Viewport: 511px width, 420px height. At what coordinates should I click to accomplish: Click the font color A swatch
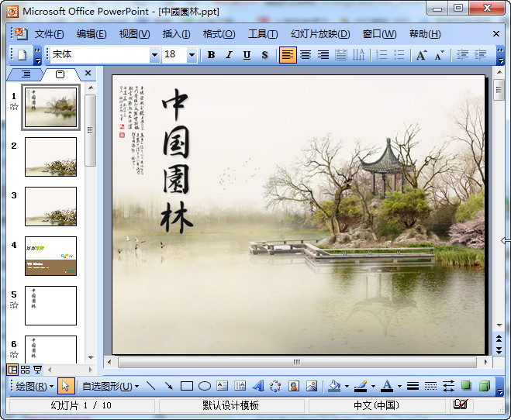[387, 386]
